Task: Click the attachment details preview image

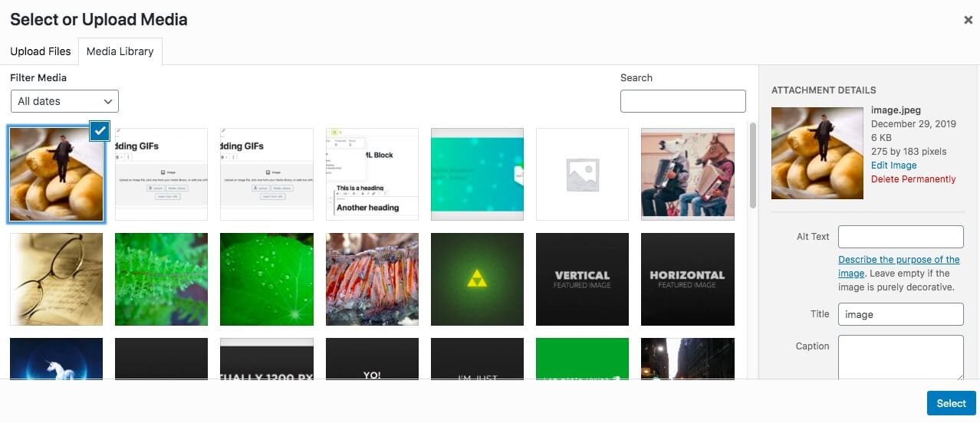Action: point(817,153)
